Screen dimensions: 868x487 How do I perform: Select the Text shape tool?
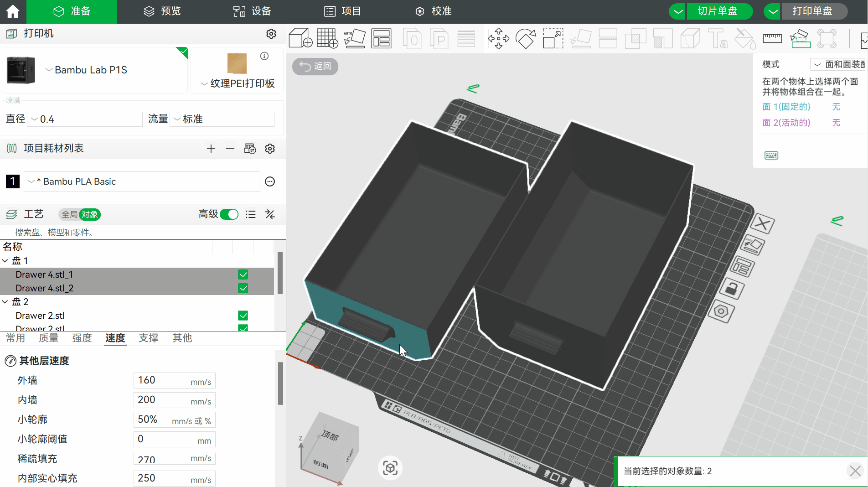click(718, 38)
